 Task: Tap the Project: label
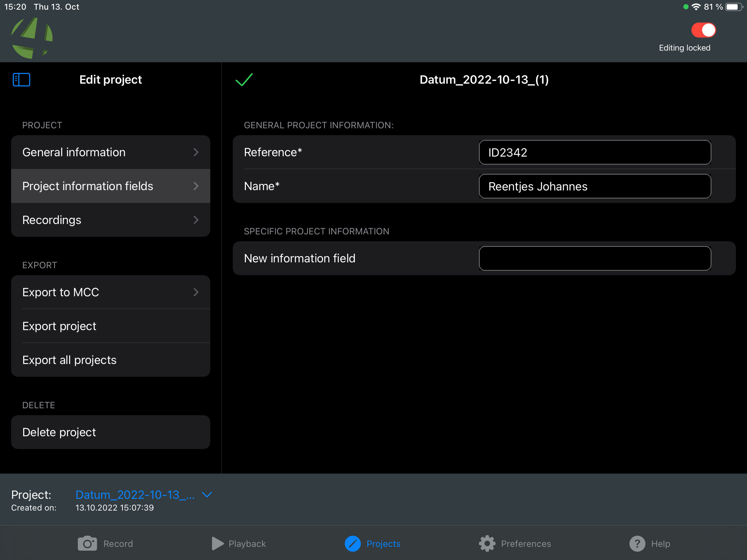tap(31, 495)
